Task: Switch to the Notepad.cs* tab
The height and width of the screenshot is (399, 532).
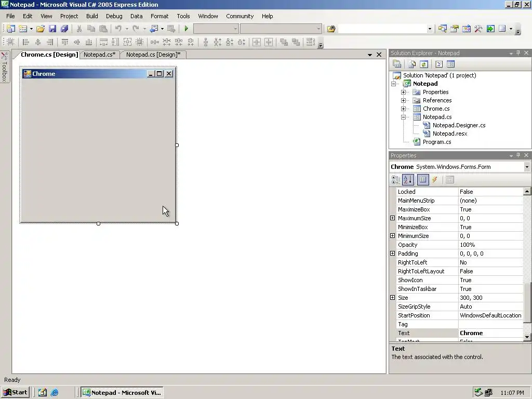Action: pyautogui.click(x=99, y=55)
